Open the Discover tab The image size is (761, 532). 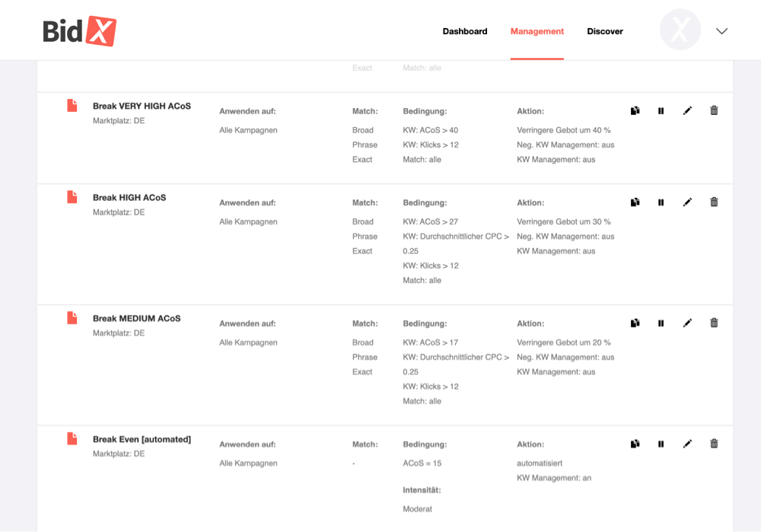pos(605,31)
